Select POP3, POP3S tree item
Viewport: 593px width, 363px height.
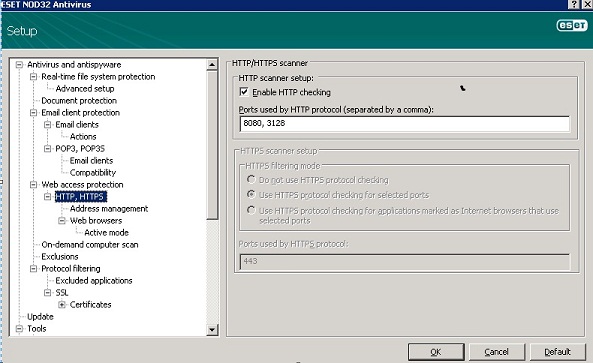point(80,149)
